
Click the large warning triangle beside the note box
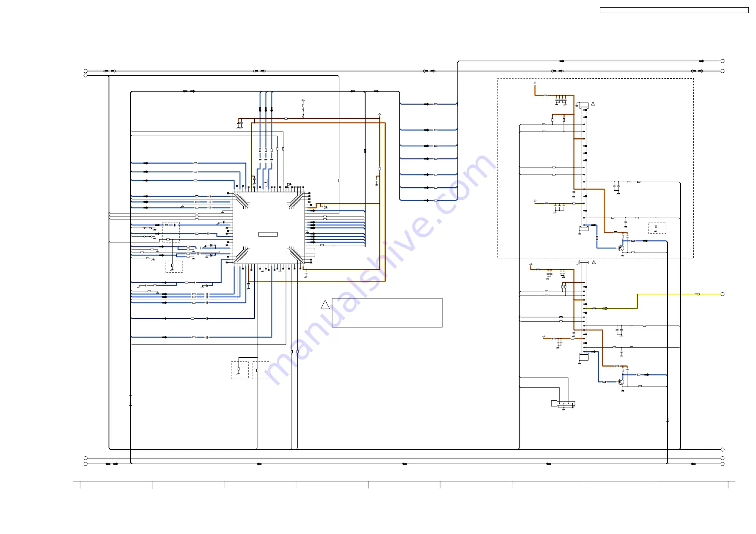click(325, 305)
